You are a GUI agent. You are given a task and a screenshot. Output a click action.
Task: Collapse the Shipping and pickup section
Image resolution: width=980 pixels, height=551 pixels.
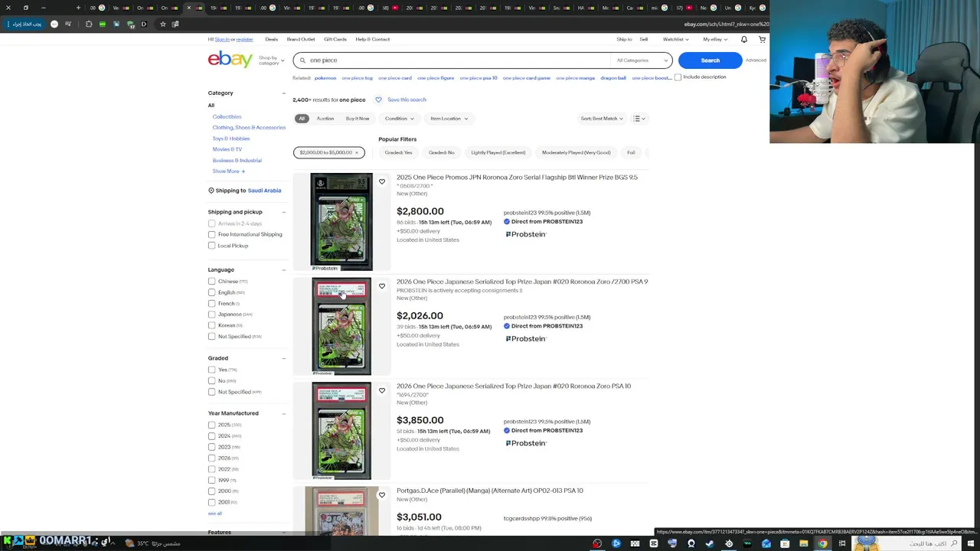pos(283,212)
